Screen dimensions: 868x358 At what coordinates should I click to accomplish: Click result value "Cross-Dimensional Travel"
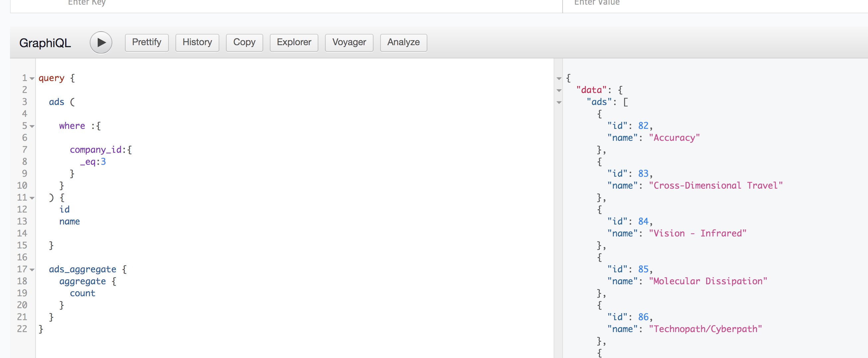[x=716, y=186]
